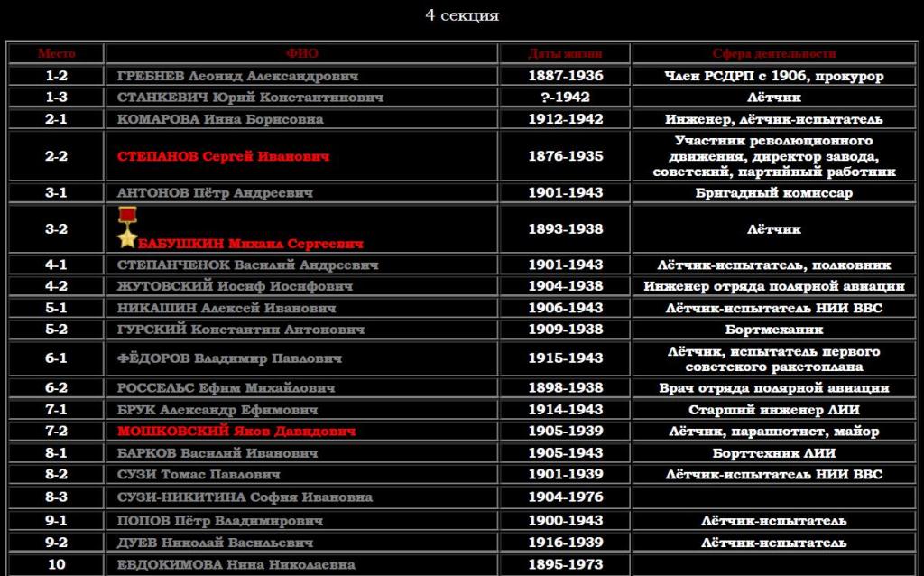Click the Сфера деятельности column header
The image size is (924, 576).
pyautogui.click(x=773, y=54)
